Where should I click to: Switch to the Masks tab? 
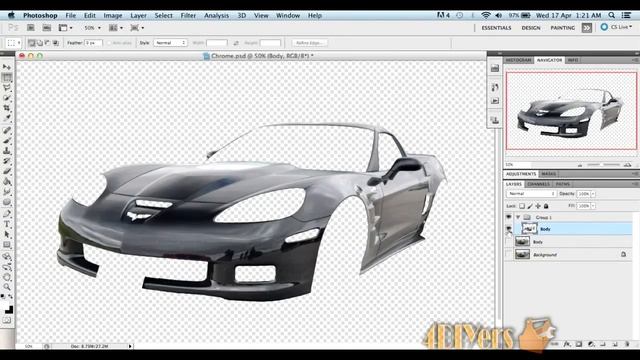click(x=548, y=174)
